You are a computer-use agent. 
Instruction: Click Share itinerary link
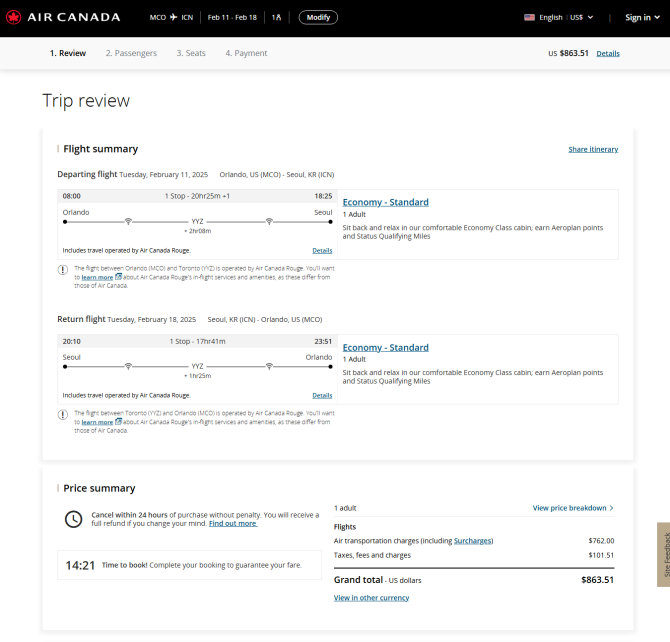pos(593,149)
